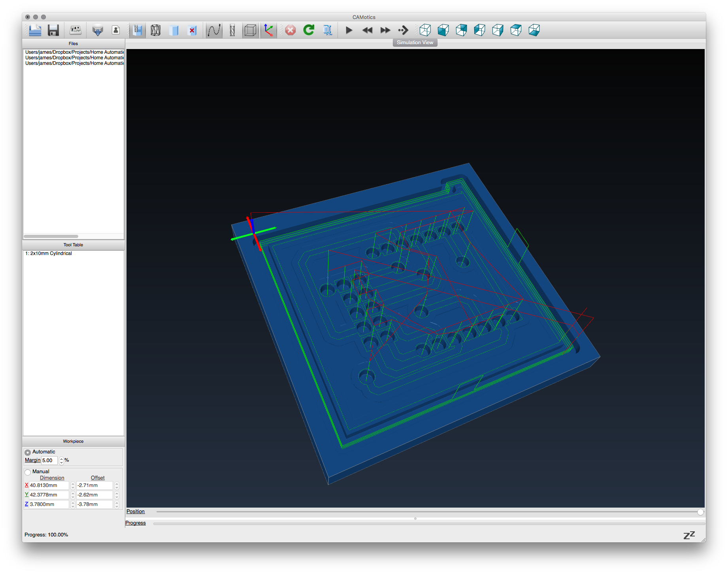This screenshot has height=574, width=728.
Task: Toggle the cutting tool display icon
Action: coord(232,30)
